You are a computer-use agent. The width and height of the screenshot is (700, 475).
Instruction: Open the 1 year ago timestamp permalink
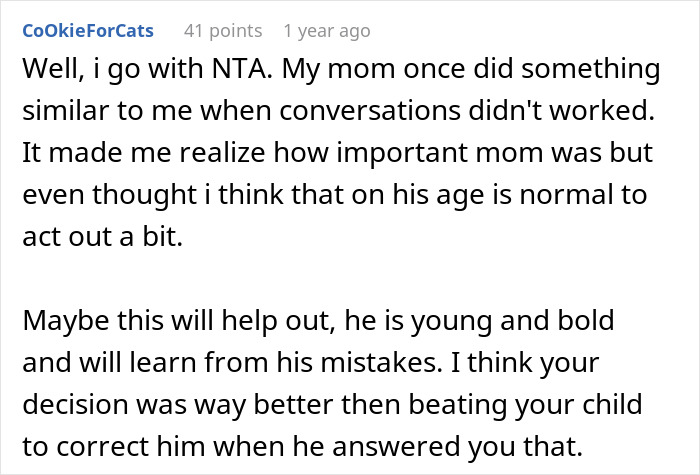pyautogui.click(x=326, y=31)
